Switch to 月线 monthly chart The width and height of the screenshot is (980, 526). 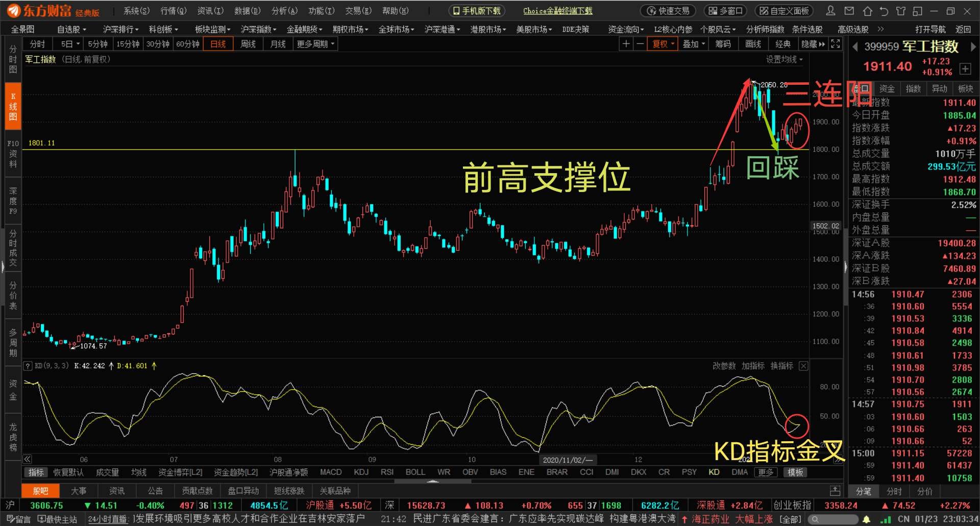click(x=278, y=44)
